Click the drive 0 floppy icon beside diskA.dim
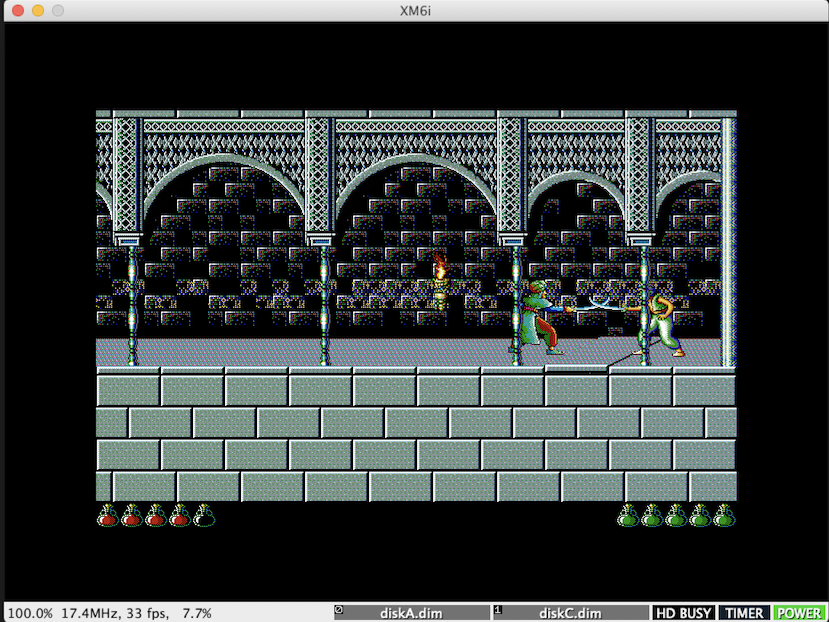 click(339, 610)
